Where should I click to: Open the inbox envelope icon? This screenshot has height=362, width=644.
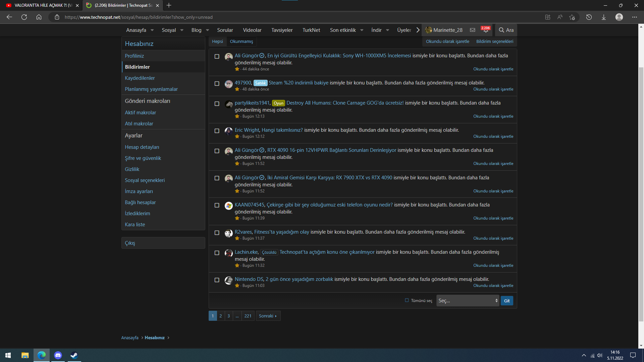point(472,30)
